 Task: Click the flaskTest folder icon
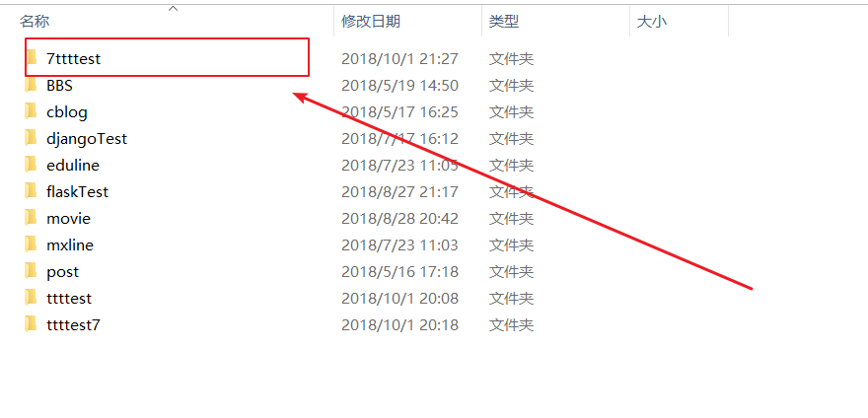[32, 191]
